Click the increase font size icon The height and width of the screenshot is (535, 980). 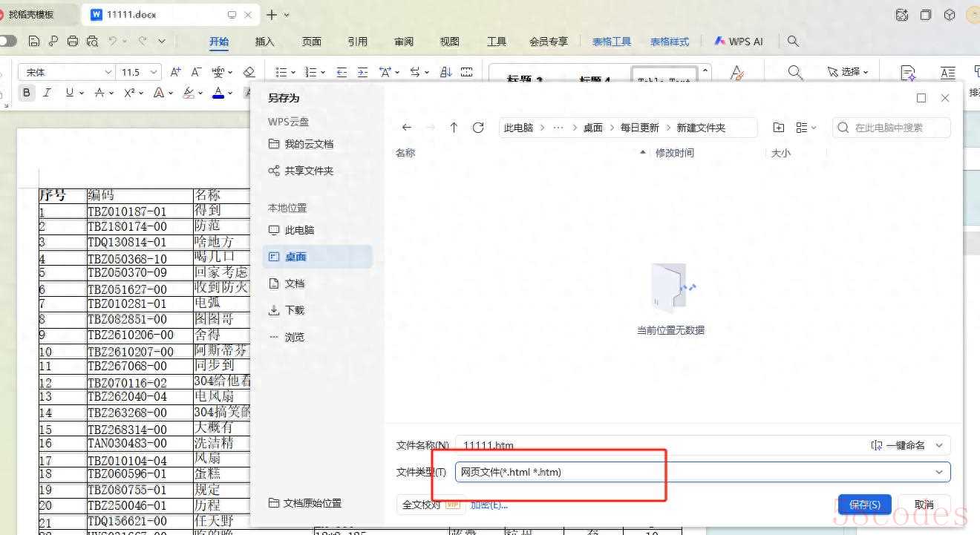[x=175, y=72]
